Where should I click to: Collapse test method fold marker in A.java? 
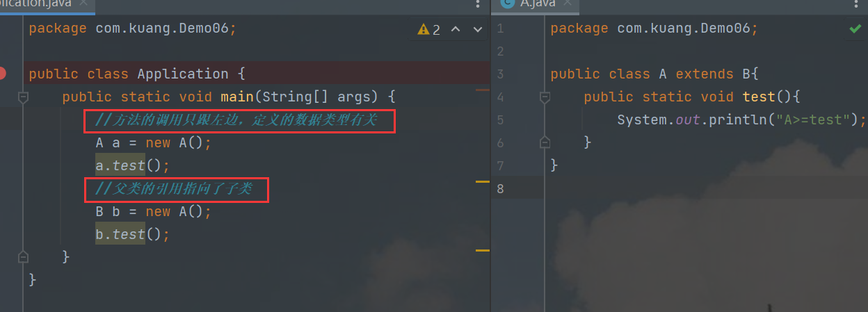(545, 97)
